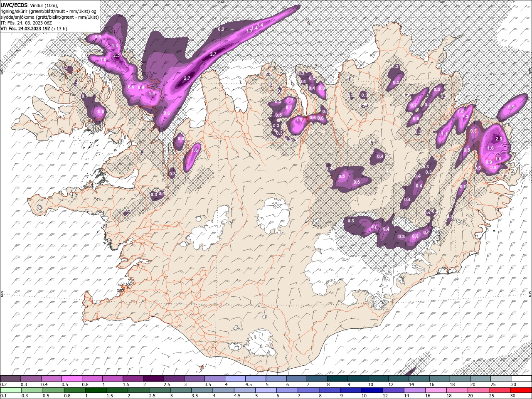Pick the 25–30 rose-red lower scale swatch
The height and width of the screenshot is (399, 532).
(x=500, y=390)
